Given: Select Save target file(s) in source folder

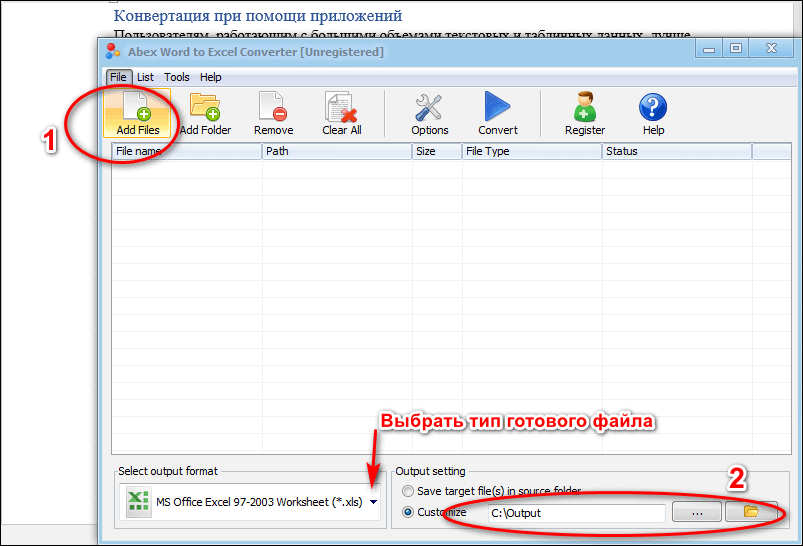Looking at the screenshot, I should tap(408, 491).
